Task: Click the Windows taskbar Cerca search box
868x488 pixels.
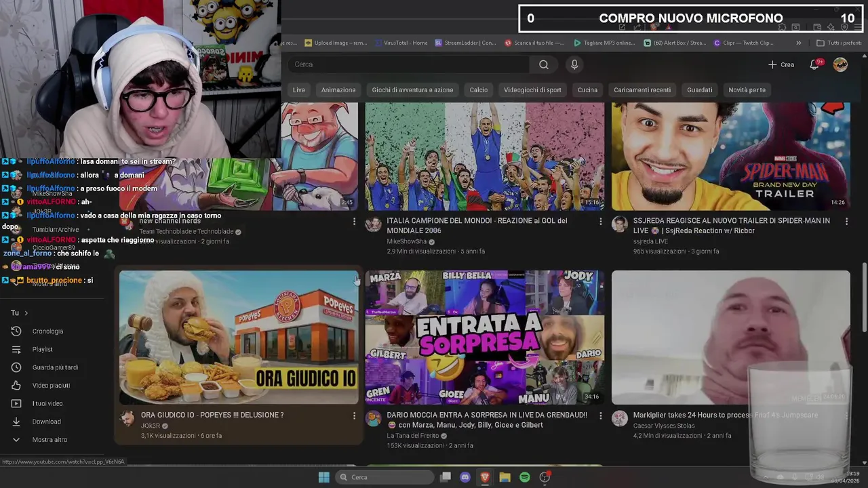Action: [385, 477]
